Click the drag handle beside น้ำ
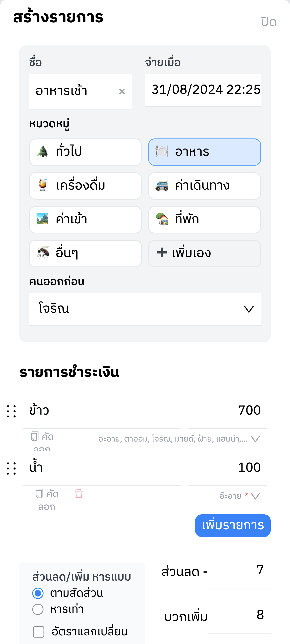 tap(11, 468)
